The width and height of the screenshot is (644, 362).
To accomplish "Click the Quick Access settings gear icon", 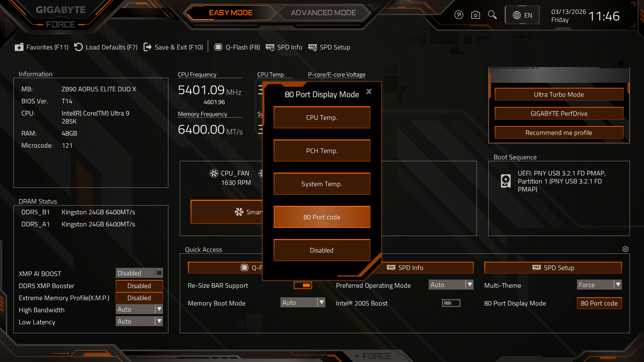I will click(x=625, y=249).
